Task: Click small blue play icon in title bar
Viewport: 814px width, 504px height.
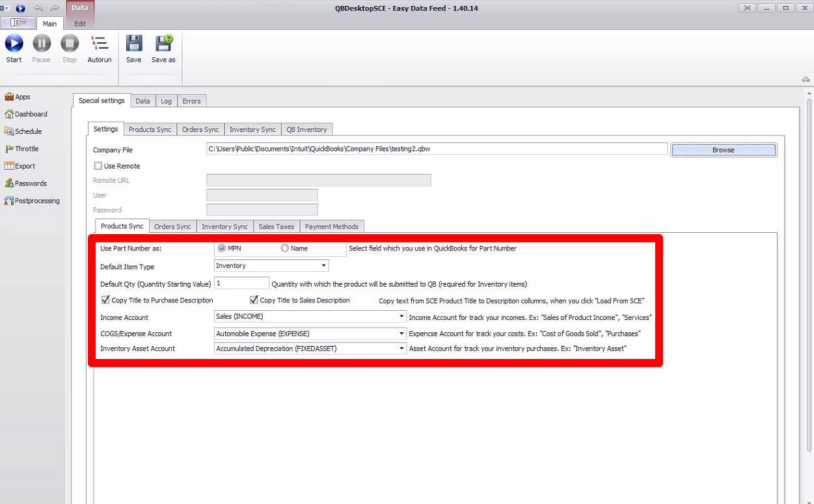Action: (x=20, y=8)
